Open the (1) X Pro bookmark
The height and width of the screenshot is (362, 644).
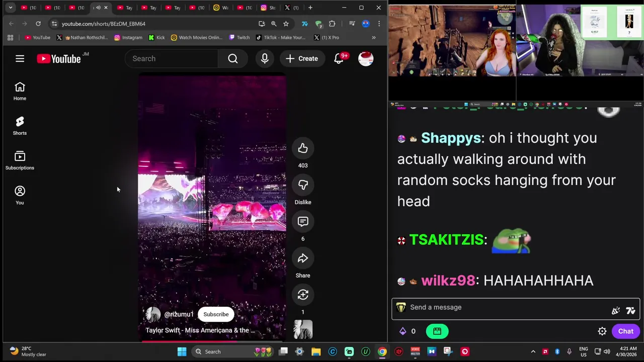(327, 38)
